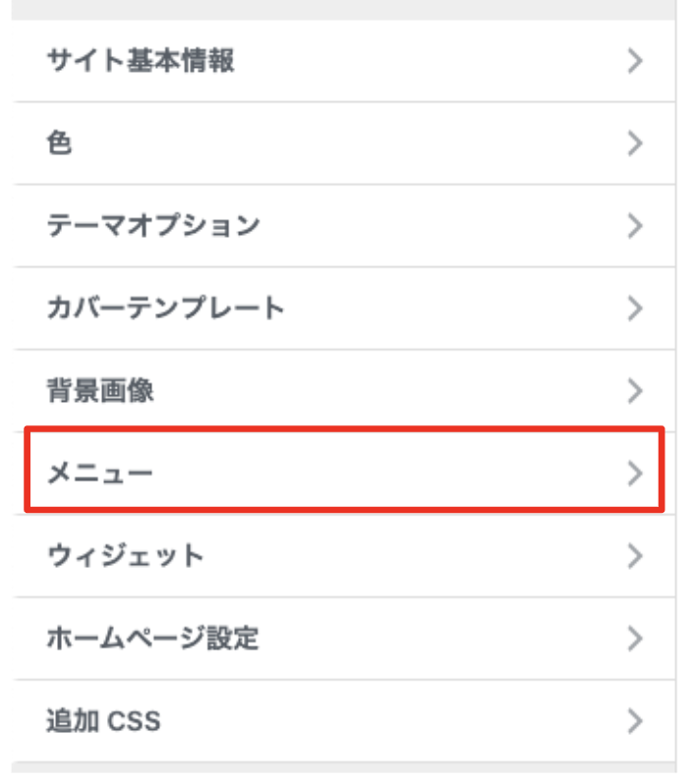The image size is (692, 784).
Task: Click the テーマオプション row chevron
Action: click(x=635, y=227)
